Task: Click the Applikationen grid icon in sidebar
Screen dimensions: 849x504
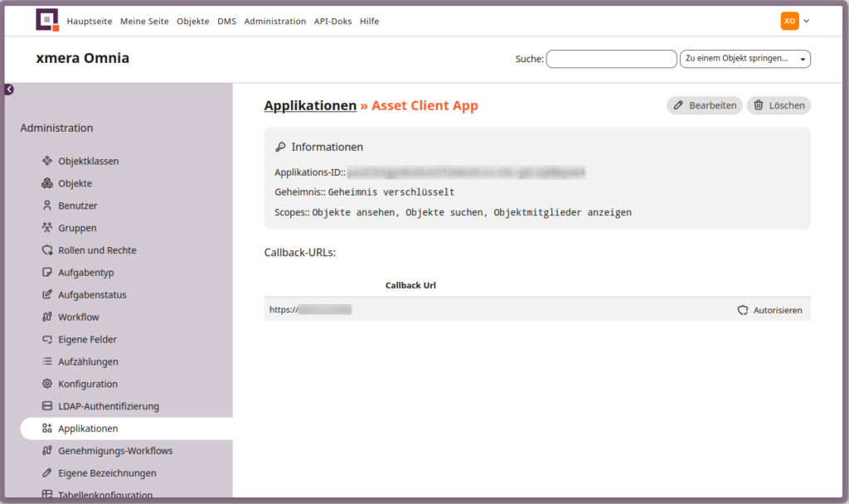Action: click(47, 429)
